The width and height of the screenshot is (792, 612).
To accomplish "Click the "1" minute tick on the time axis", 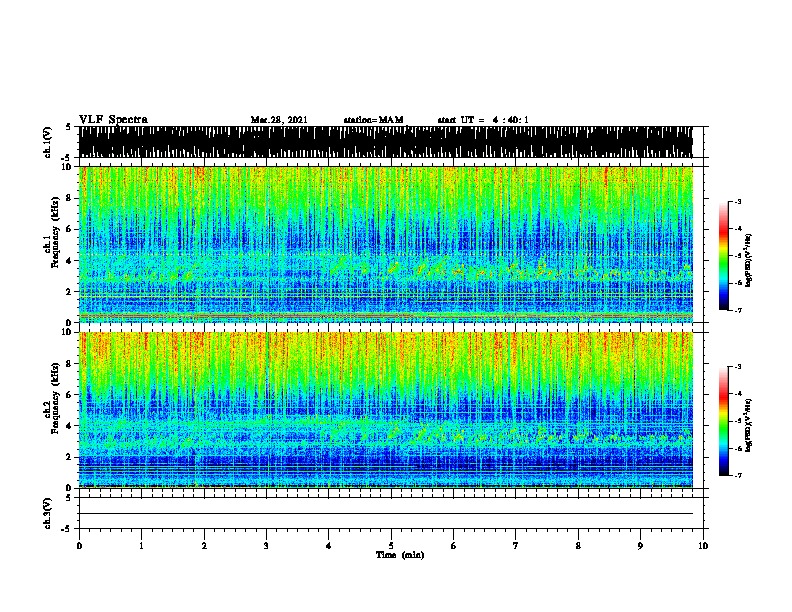I will coord(141,546).
